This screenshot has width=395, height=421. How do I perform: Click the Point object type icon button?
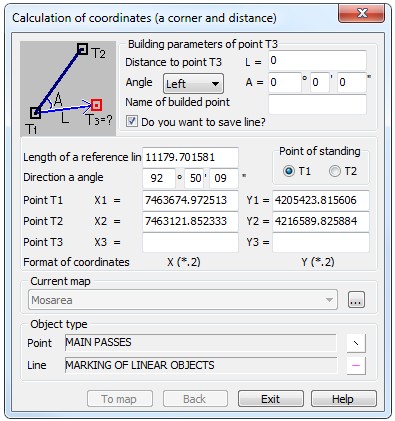click(x=356, y=343)
